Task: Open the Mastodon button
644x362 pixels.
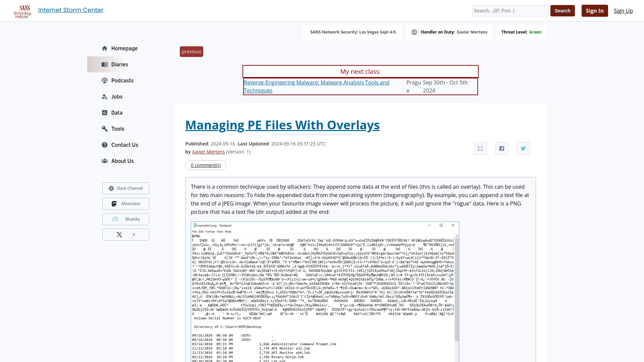Action: click(x=126, y=204)
